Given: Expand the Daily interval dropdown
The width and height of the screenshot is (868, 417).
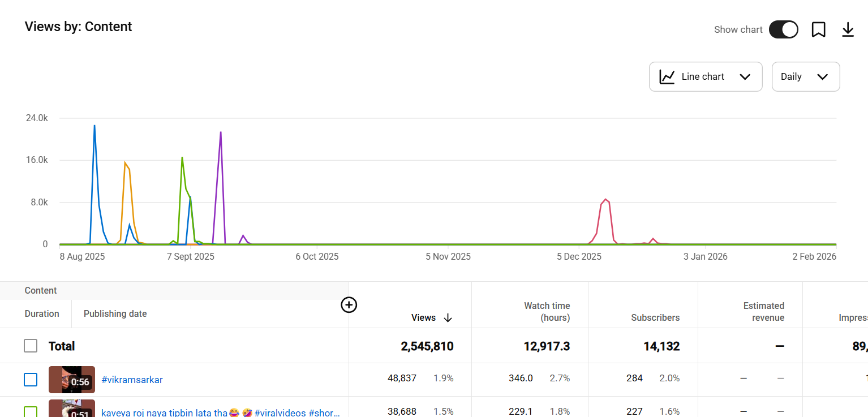Looking at the screenshot, I should 805,77.
